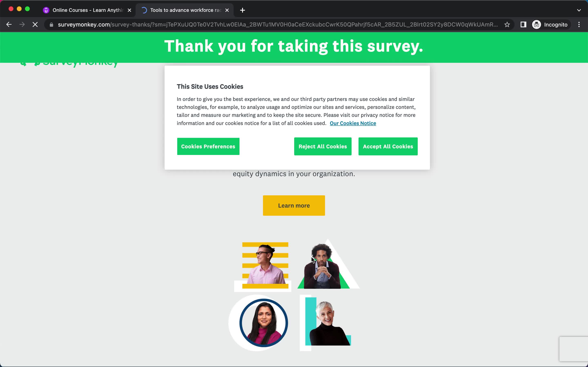Click the Cookies Preferences button

[208, 146]
